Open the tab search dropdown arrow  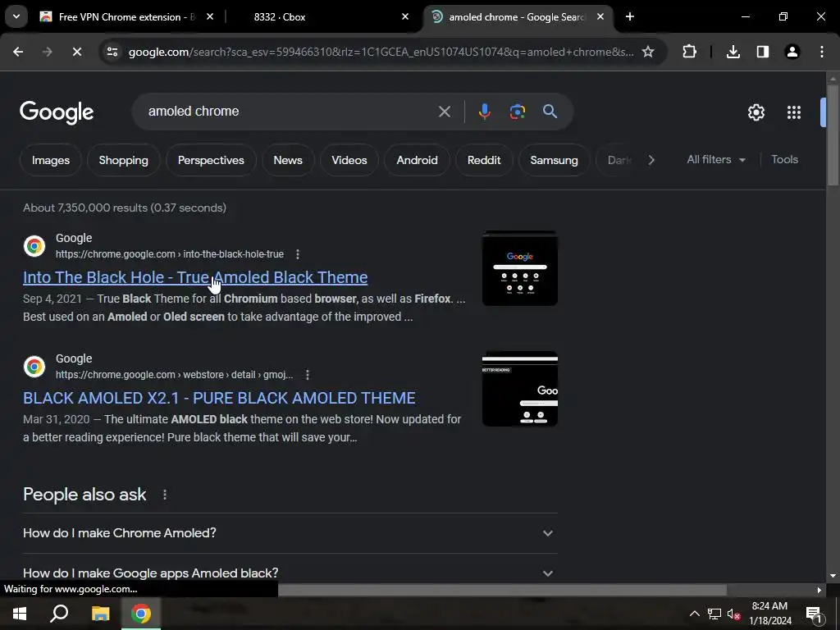click(x=16, y=16)
